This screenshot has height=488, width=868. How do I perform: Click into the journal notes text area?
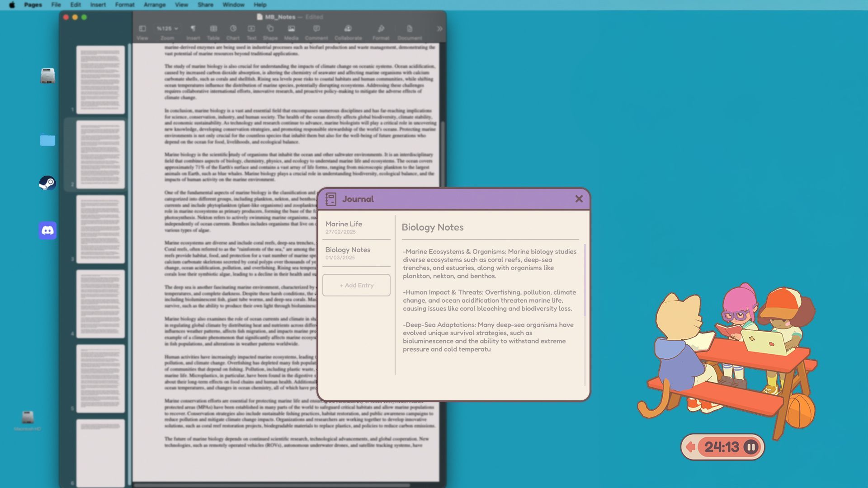pos(490,300)
